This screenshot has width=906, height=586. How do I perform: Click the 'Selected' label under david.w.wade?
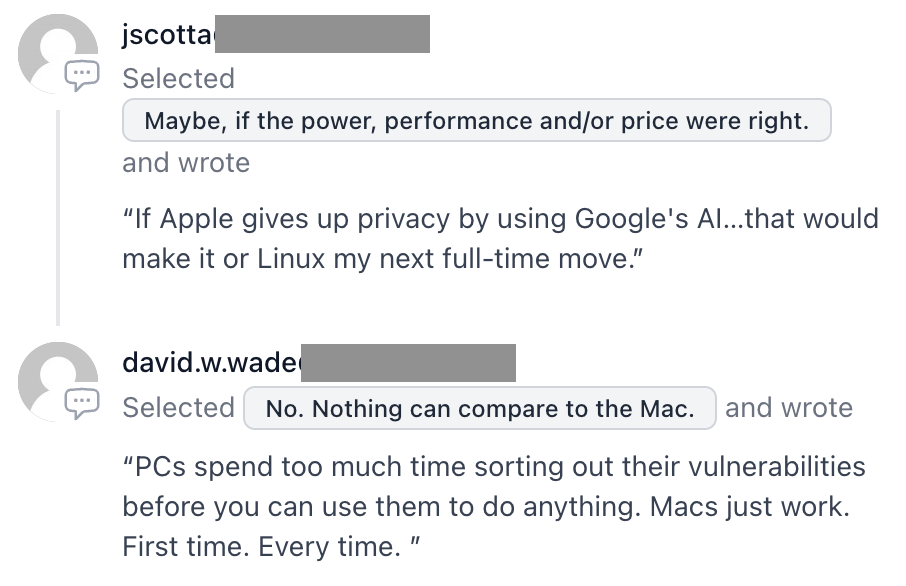(179, 407)
